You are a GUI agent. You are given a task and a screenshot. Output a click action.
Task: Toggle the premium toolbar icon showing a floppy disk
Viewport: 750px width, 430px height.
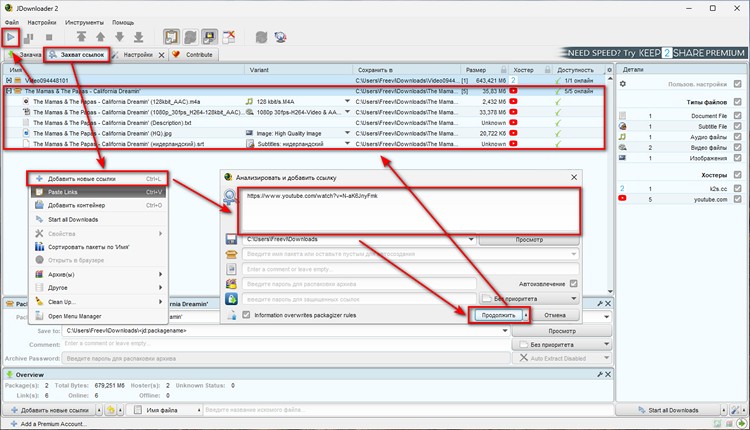[210, 37]
